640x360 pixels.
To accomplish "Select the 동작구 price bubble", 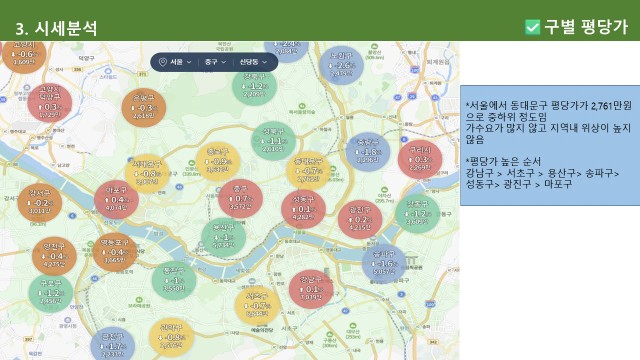I will pyautogui.click(x=174, y=280).
